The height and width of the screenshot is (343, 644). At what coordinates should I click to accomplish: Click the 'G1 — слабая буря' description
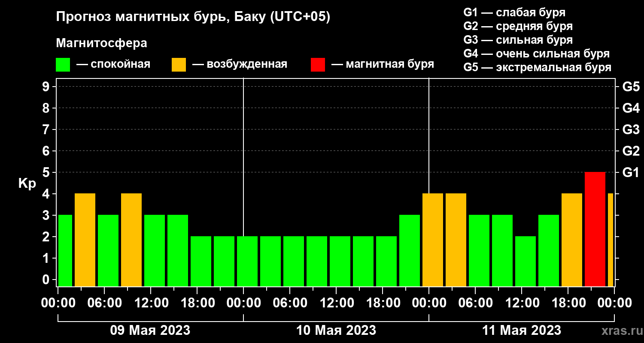pyautogui.click(x=514, y=12)
